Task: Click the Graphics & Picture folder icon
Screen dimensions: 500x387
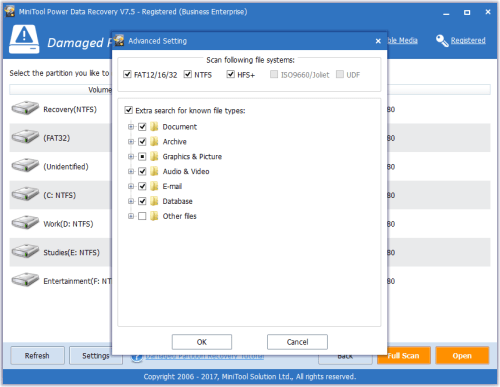Action: 154,156
